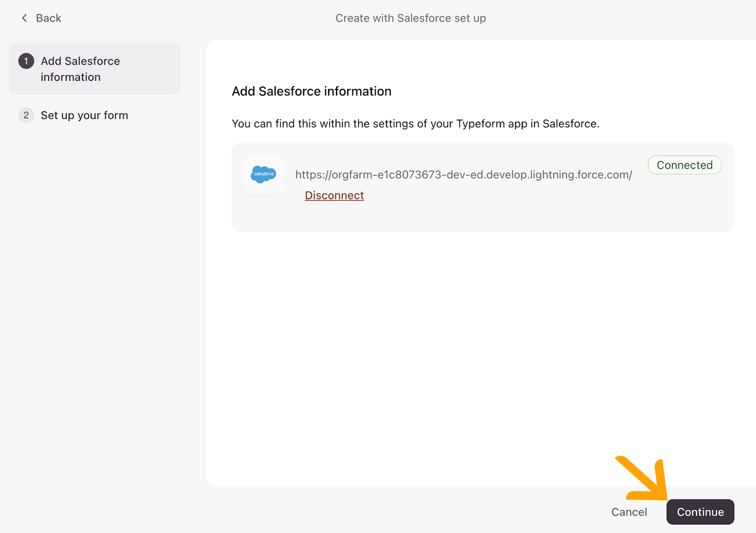The width and height of the screenshot is (756, 533).
Task: Click the step 1 number circle
Action: coord(26,61)
